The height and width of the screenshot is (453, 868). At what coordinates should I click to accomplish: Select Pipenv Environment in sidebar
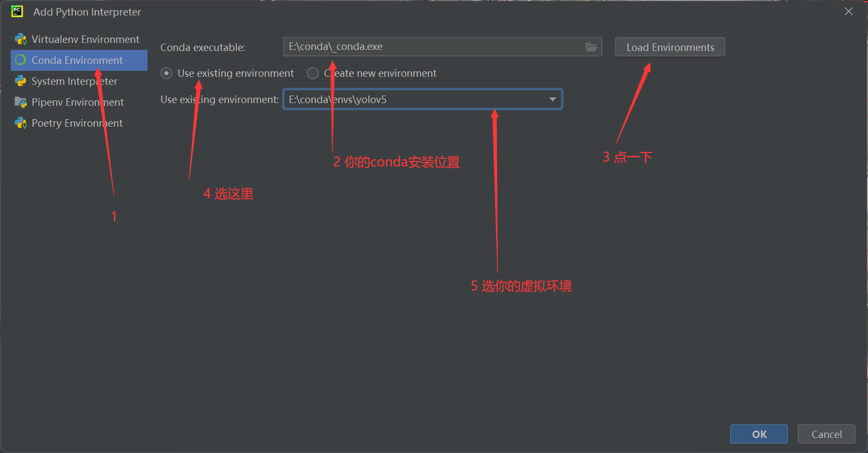79,102
